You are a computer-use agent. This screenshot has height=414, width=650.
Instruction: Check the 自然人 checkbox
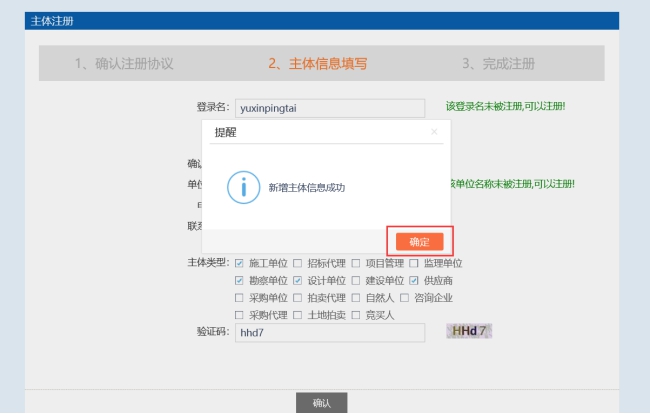click(356, 297)
